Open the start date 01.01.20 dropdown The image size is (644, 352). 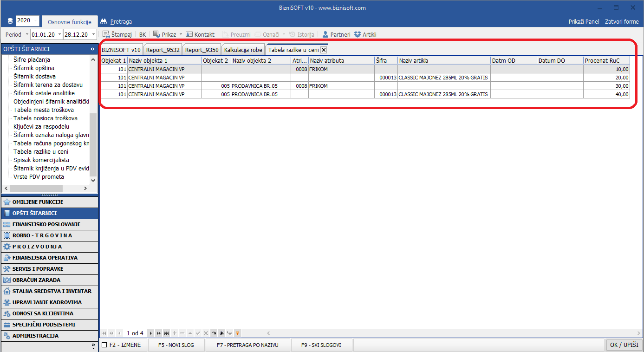point(59,34)
